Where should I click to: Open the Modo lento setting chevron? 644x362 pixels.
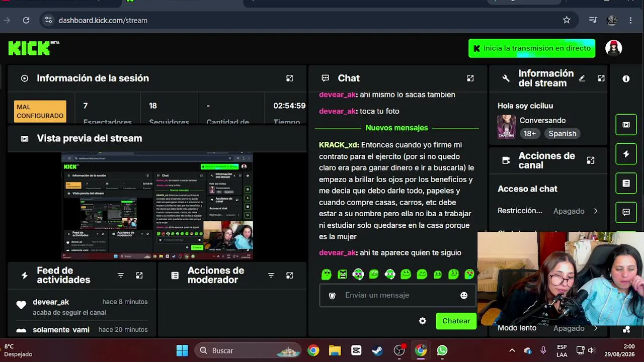596,328
